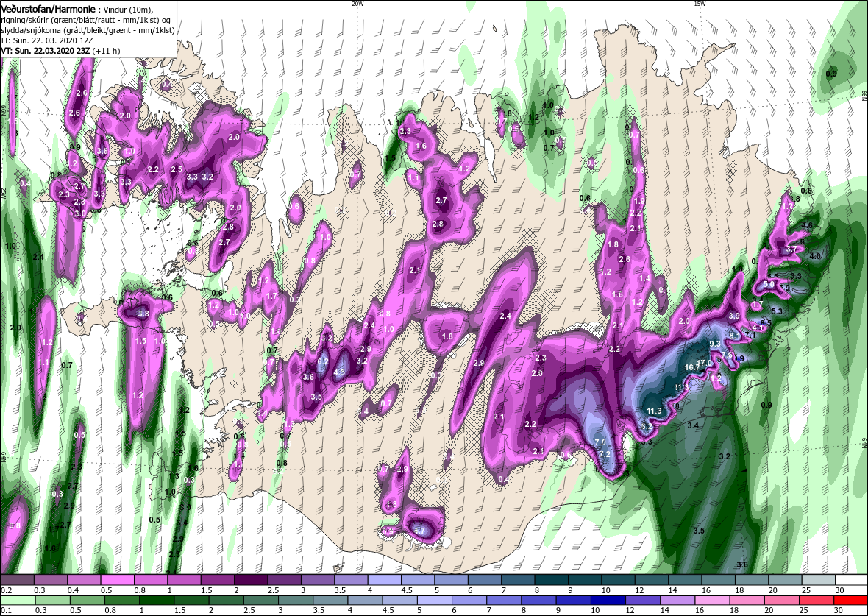Click the deep blue 10 swatch in lower legend
868x616 pixels.
[608, 601]
